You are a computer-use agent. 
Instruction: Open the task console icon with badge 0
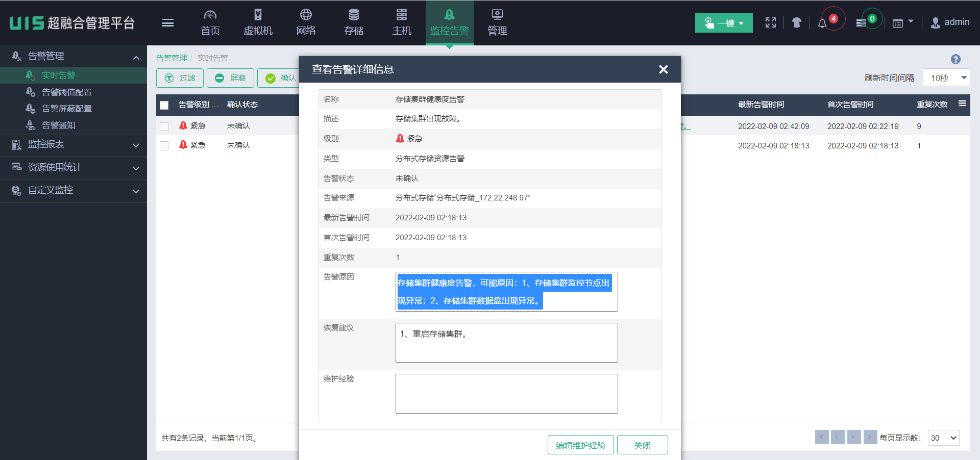[x=861, y=23]
